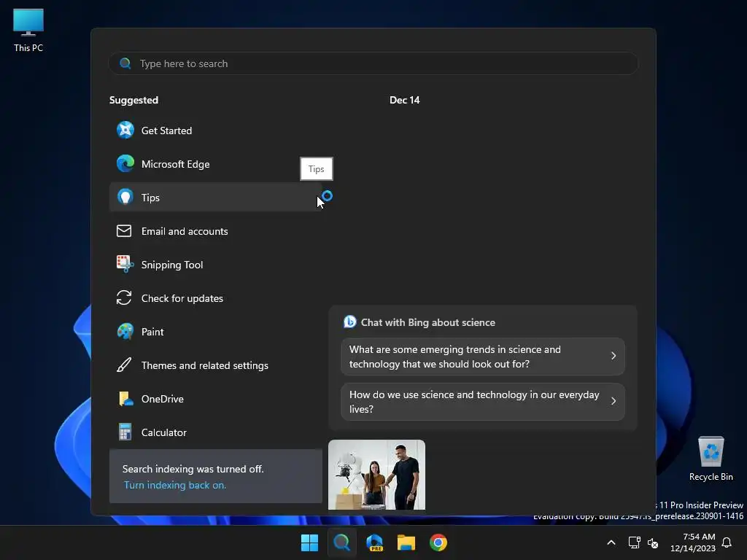Open Edge Preview from the taskbar
Viewport: 747px width, 560px height.
374,542
